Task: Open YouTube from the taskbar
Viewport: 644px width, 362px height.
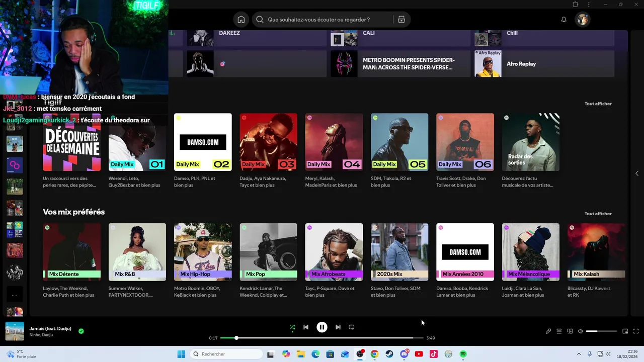Action: pyautogui.click(x=419, y=354)
